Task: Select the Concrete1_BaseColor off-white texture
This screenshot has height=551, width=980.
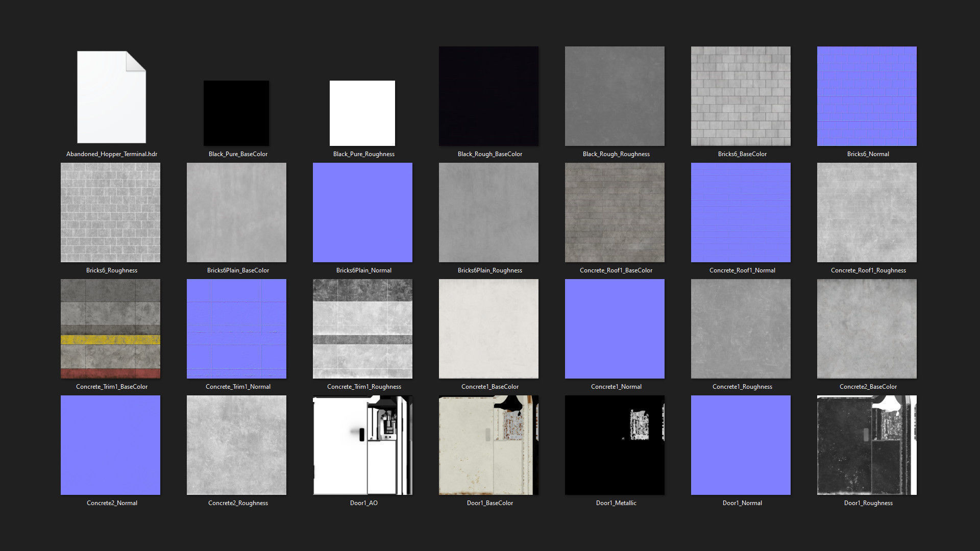Action: pos(488,329)
